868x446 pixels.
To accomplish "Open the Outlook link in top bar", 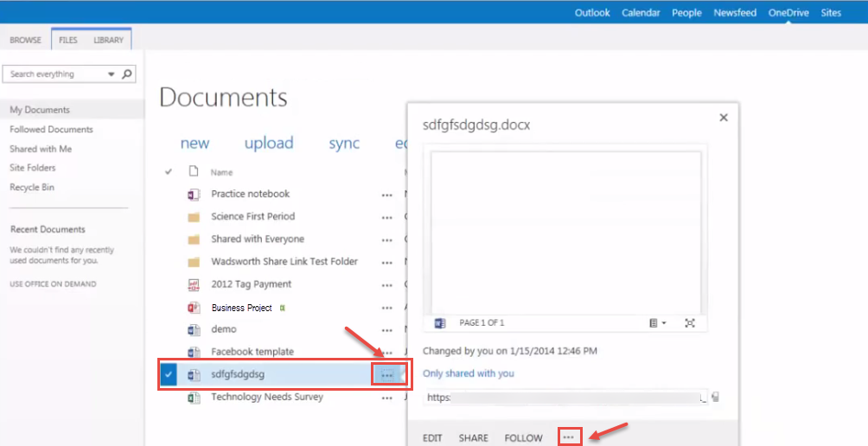I will click(592, 13).
